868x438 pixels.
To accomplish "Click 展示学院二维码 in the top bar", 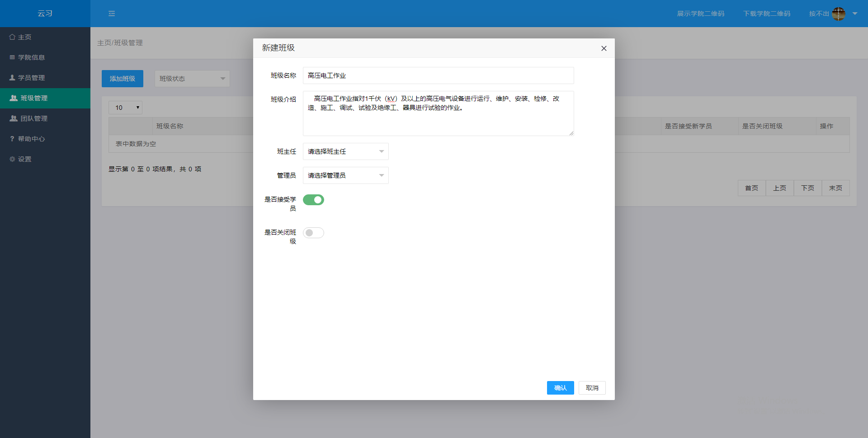I will (x=700, y=14).
